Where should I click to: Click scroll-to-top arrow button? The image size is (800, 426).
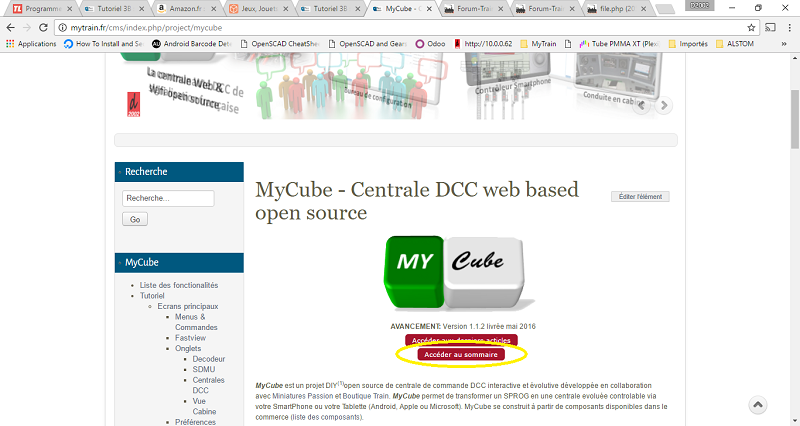pyautogui.click(x=758, y=405)
